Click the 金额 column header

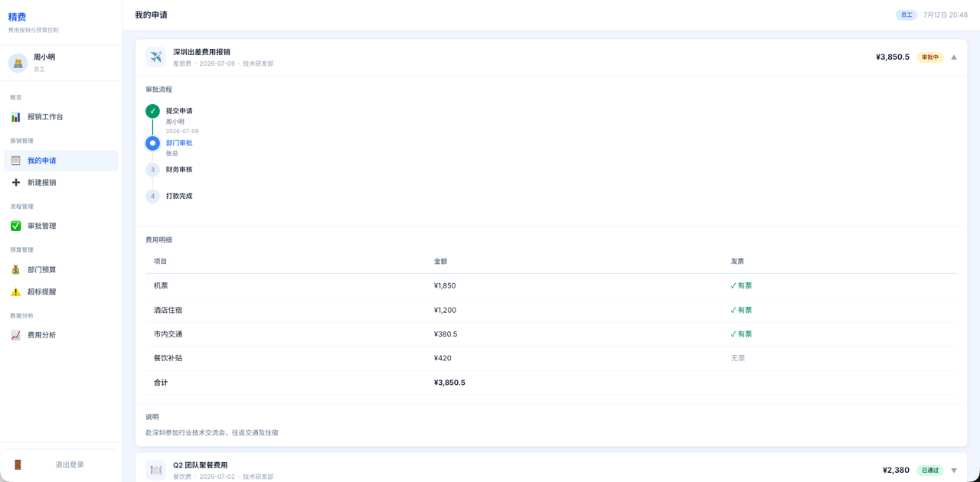[x=441, y=262]
